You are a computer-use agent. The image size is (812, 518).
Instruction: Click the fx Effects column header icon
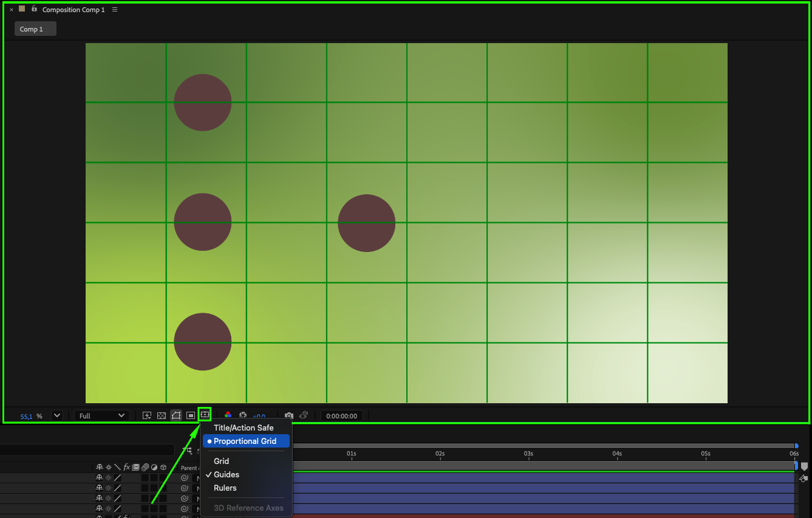coord(127,468)
